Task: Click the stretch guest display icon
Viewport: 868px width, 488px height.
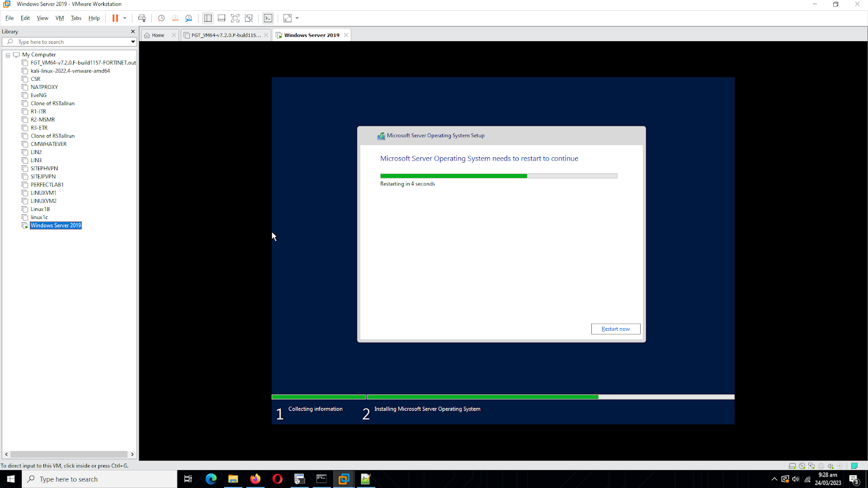Action: click(288, 18)
